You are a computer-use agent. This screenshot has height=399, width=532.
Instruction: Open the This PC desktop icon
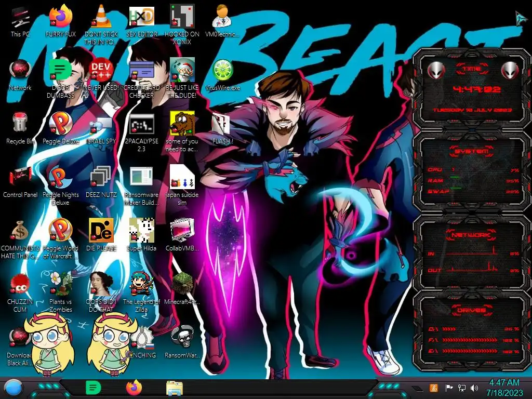point(20,21)
